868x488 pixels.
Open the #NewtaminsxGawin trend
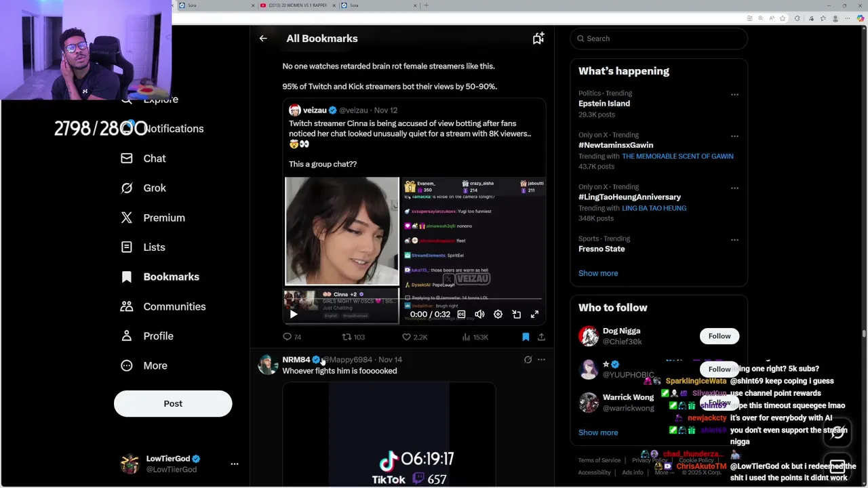(x=616, y=145)
